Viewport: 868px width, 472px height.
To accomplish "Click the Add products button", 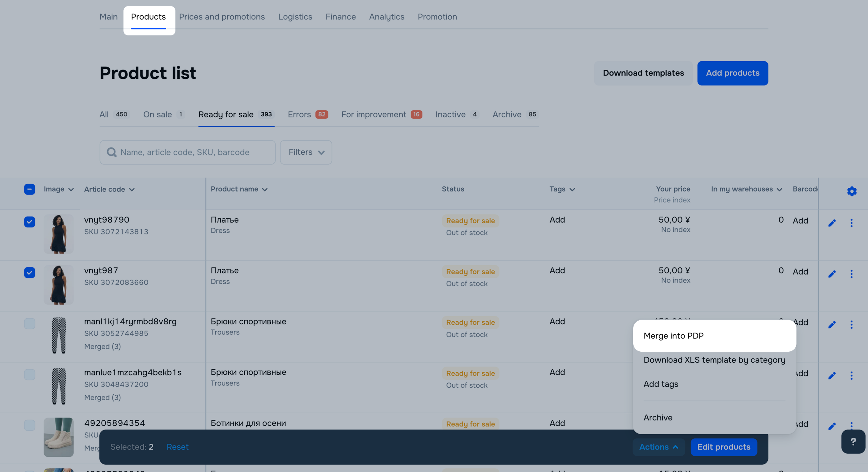I will [732, 73].
